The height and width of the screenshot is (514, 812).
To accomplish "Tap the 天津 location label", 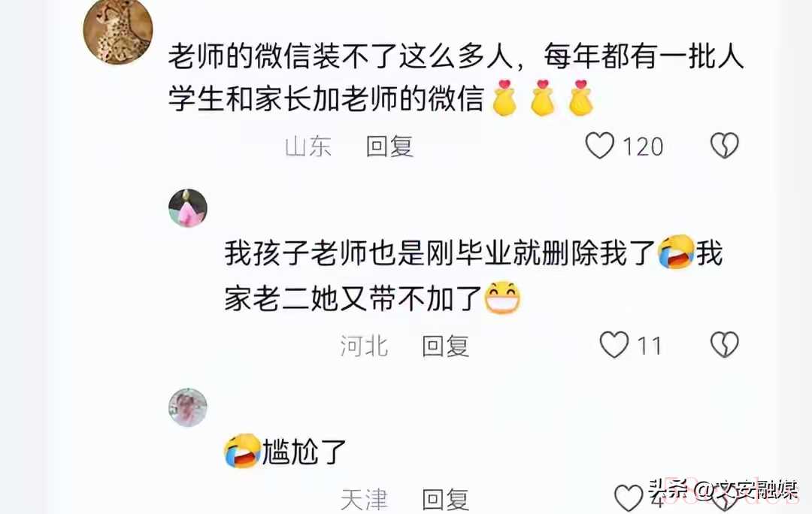I will [364, 500].
